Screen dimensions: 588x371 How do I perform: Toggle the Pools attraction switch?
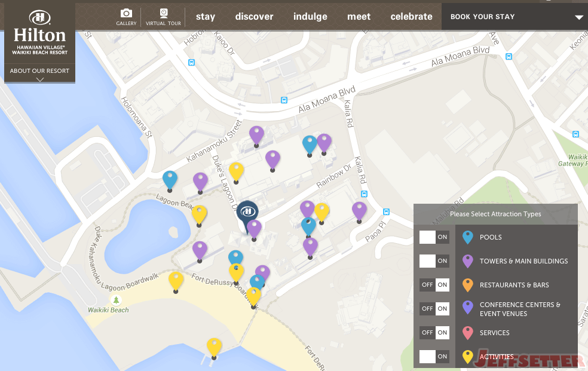434,237
